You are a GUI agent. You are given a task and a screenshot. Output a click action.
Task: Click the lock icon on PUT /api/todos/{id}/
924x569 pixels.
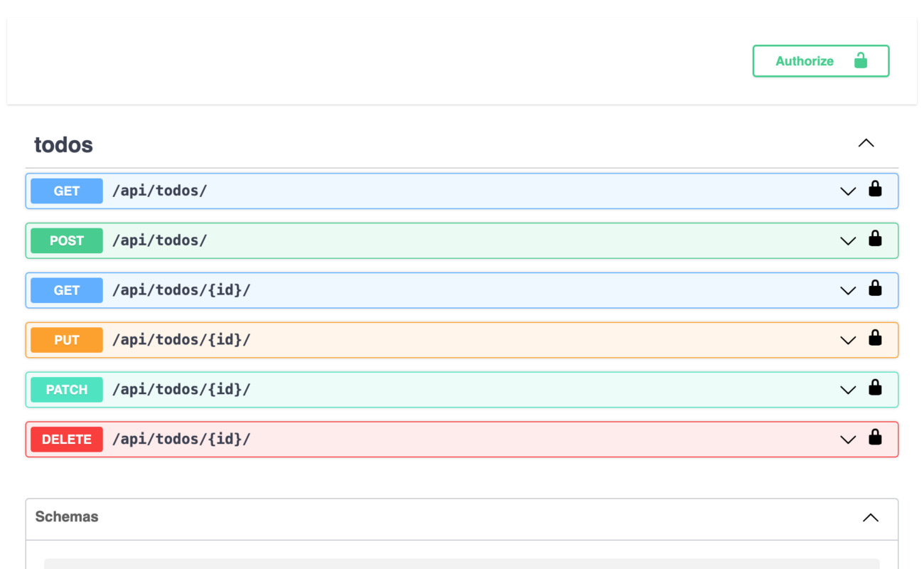coord(875,339)
